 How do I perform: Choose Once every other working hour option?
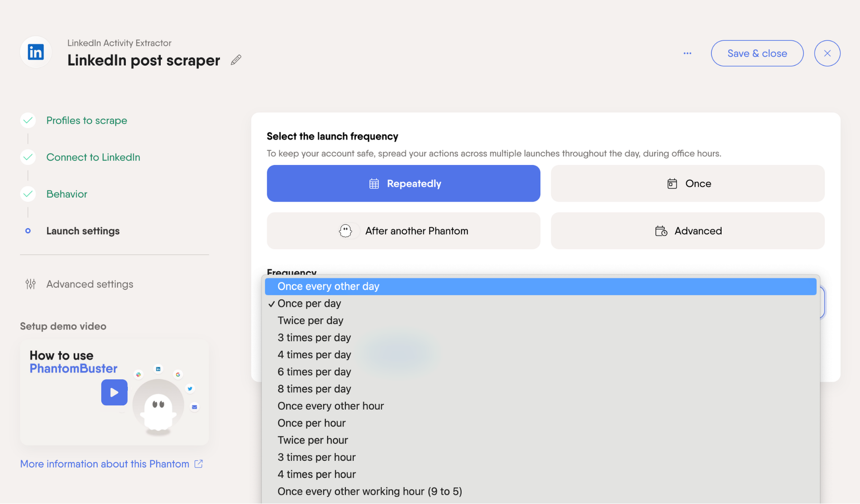370,491
